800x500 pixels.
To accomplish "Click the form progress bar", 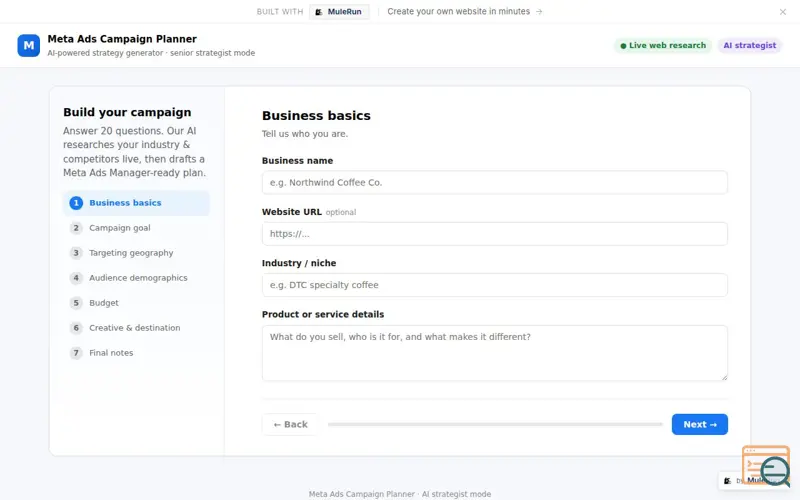I will tap(495, 424).
